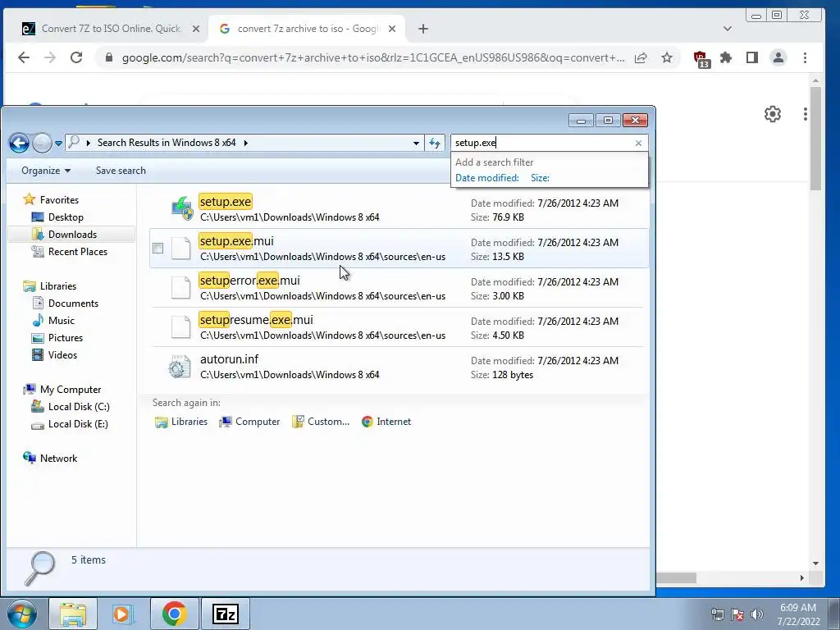Open Chrome three-dot menu

[x=805, y=57]
